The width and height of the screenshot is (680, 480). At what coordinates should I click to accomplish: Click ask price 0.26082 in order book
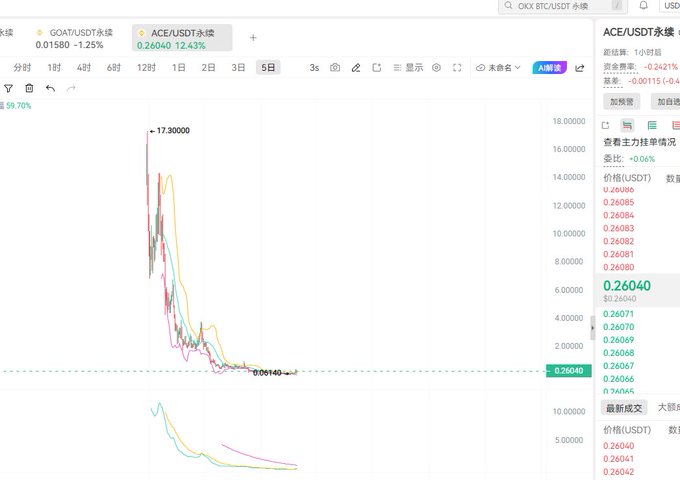618,241
